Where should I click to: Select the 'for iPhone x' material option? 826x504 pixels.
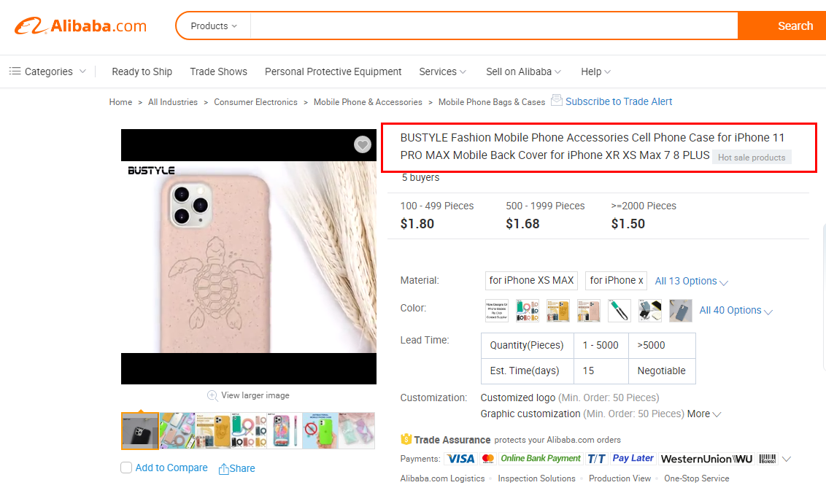click(617, 281)
